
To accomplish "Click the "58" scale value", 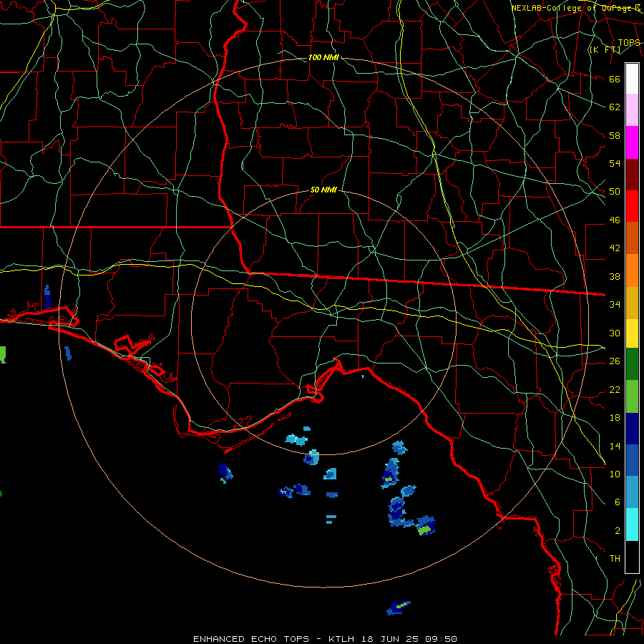I will [615, 135].
